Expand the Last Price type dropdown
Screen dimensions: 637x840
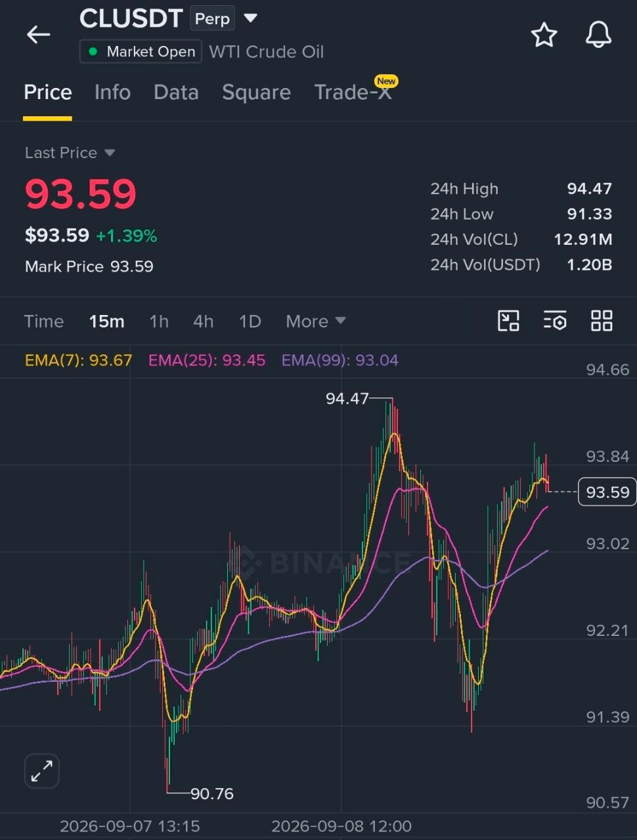point(110,153)
